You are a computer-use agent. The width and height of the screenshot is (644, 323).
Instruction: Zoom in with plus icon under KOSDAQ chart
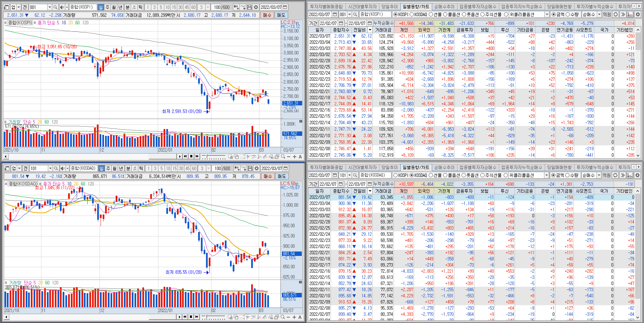click(x=294, y=317)
